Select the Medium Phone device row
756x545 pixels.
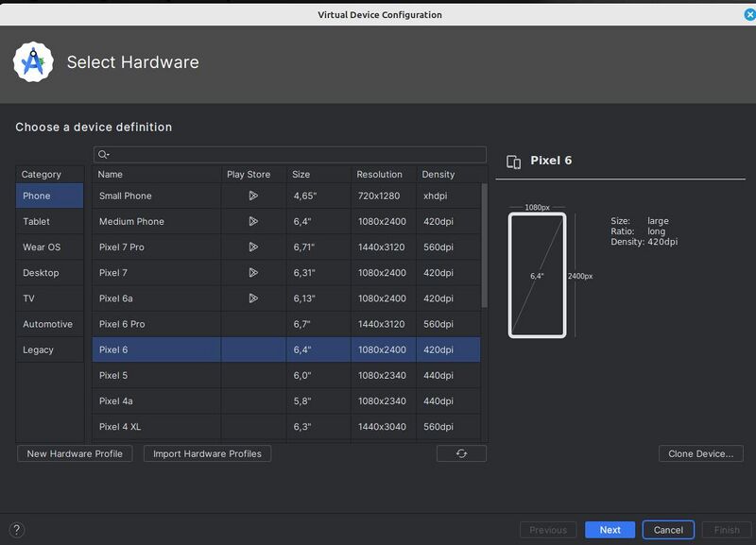pyautogui.click(x=286, y=221)
